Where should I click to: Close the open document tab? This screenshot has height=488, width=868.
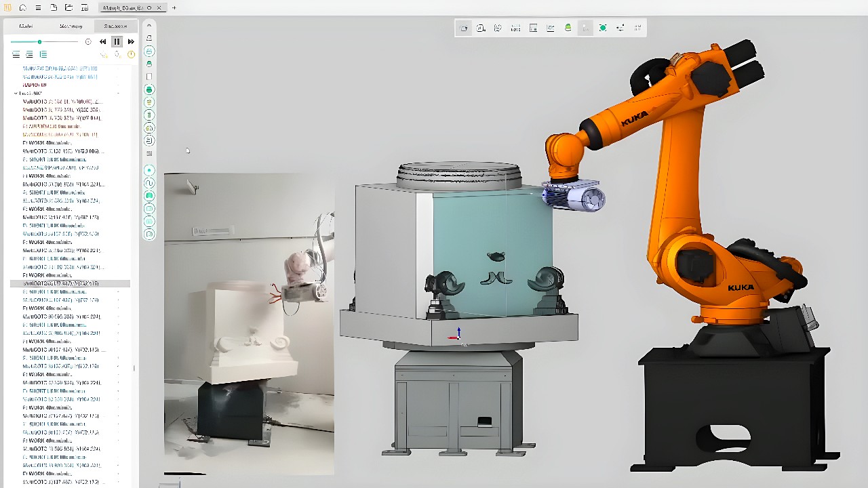click(x=159, y=7)
